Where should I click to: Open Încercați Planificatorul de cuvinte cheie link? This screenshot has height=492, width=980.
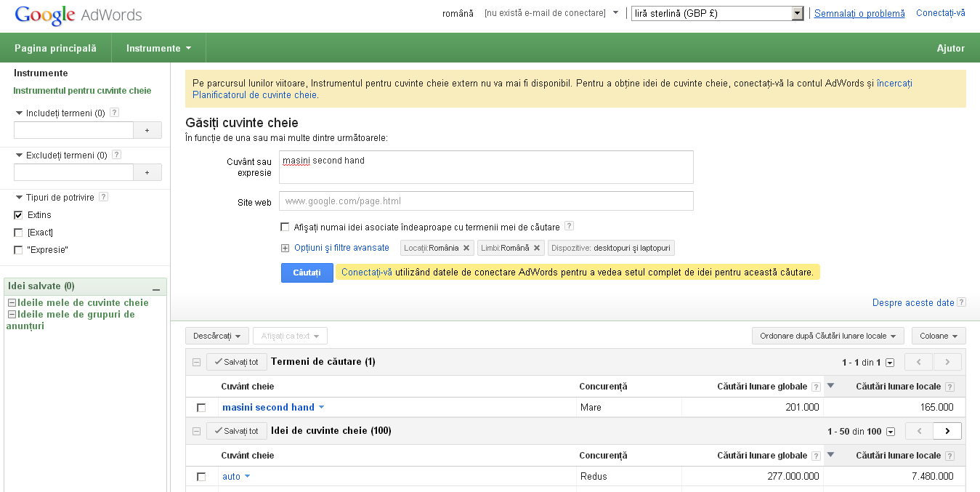552,89
